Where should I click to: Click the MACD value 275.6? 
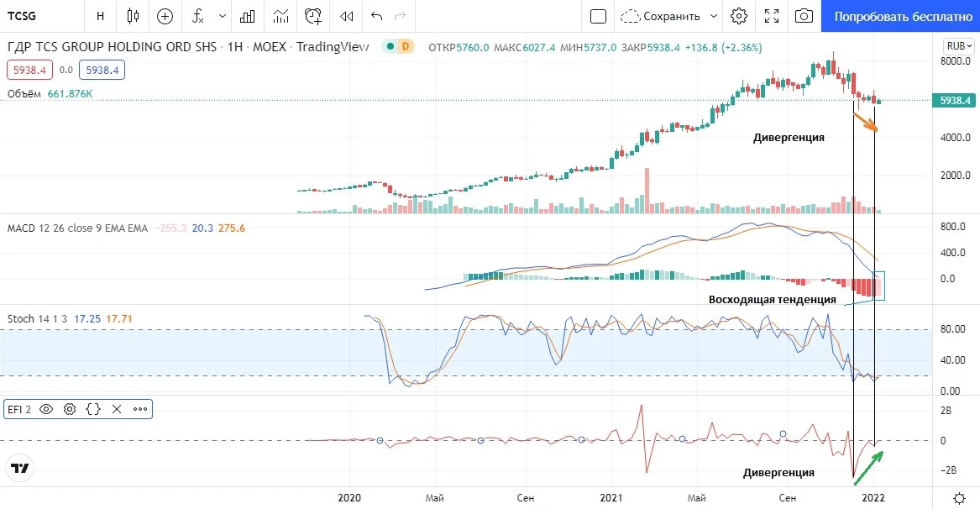232,228
